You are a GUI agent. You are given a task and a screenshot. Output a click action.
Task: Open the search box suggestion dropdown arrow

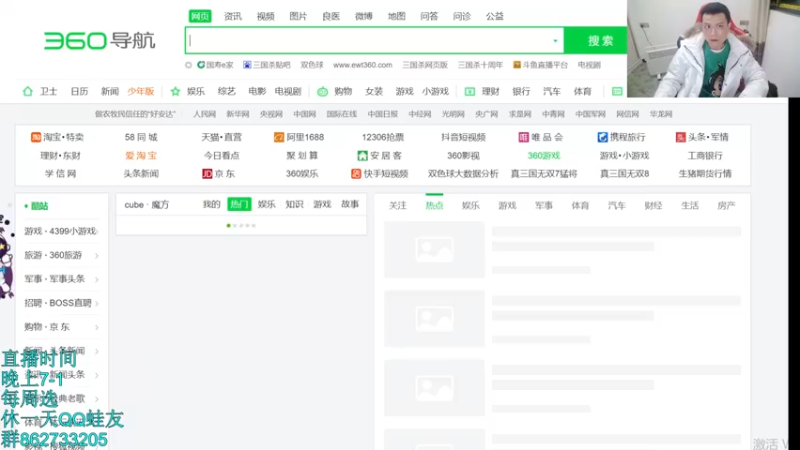click(555, 41)
